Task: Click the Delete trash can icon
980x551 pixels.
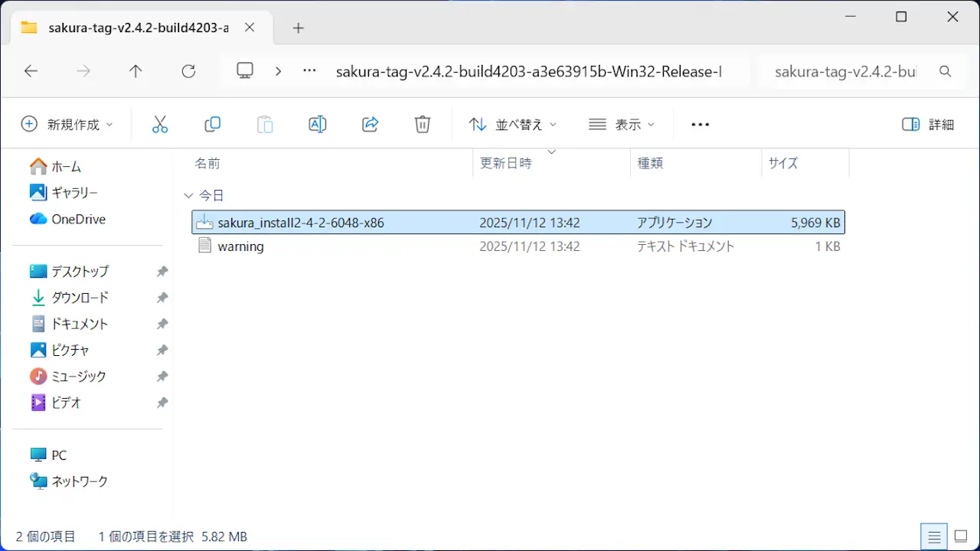Action: (423, 124)
